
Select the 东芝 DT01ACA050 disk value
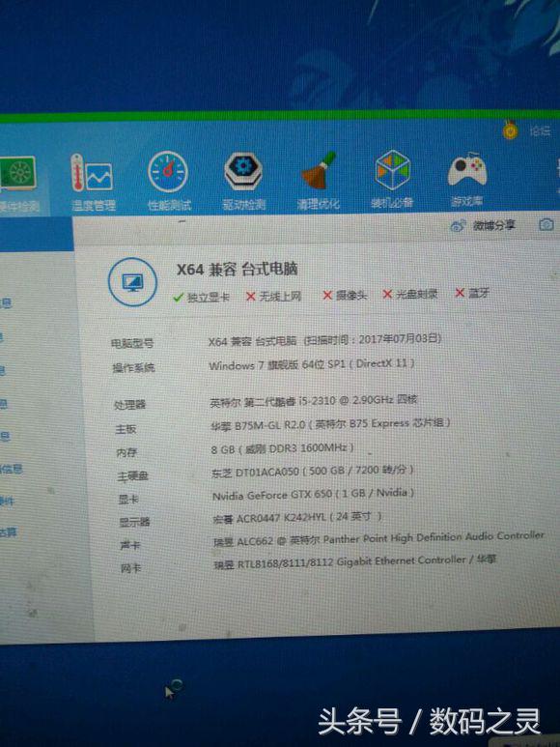pos(312,472)
